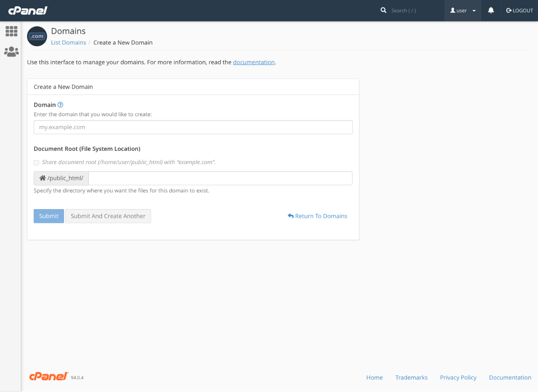Open the documentation link in description
The width and height of the screenshot is (538, 392).
click(253, 62)
